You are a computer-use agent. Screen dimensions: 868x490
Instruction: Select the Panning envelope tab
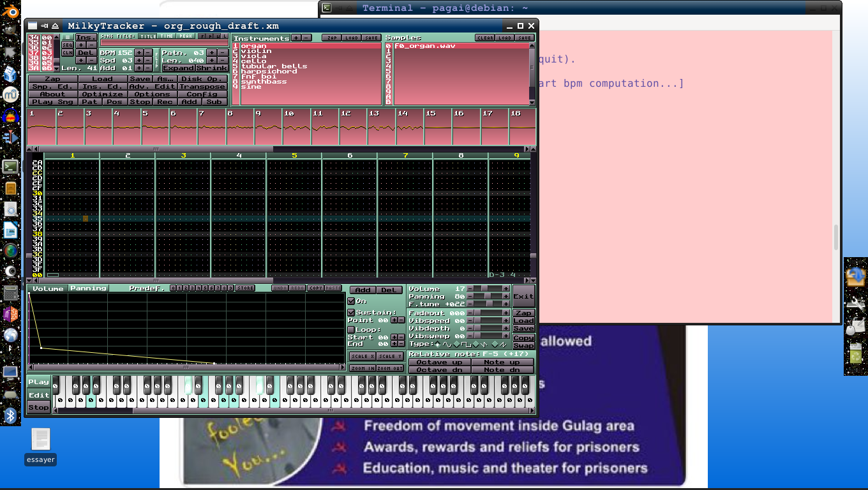[88, 288]
